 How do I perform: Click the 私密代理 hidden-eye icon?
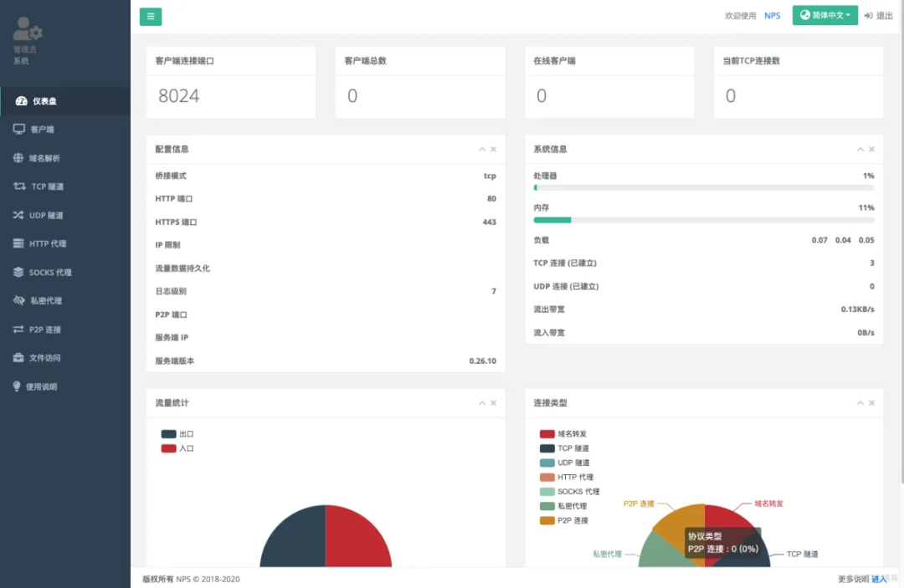(19, 300)
